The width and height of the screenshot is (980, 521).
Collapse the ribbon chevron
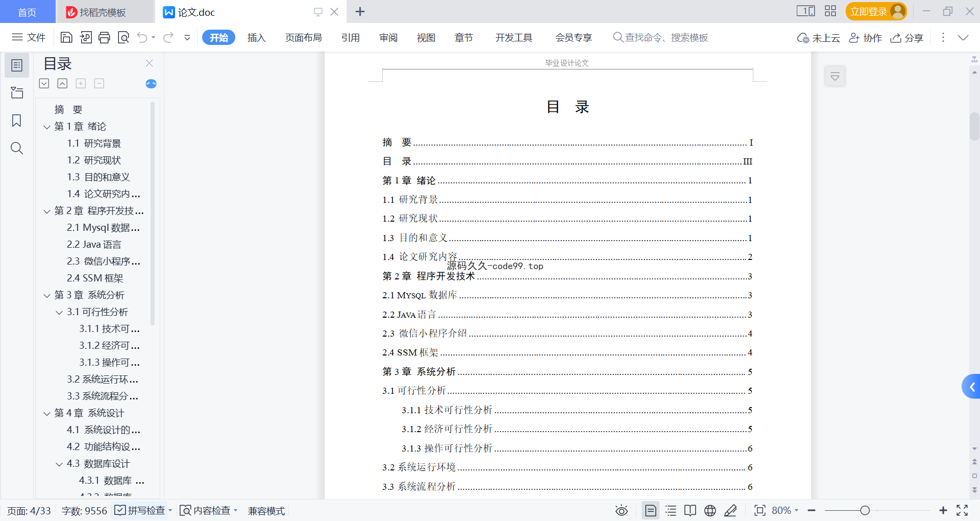963,37
